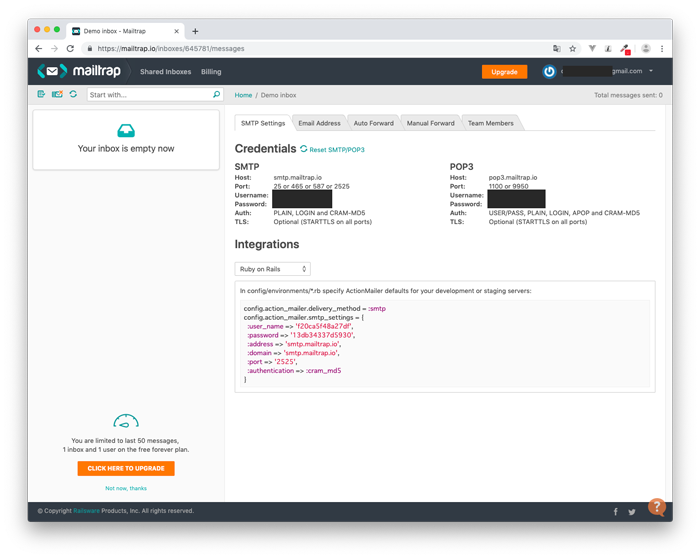
Task: Go back using browser back arrow
Action: coord(38,49)
